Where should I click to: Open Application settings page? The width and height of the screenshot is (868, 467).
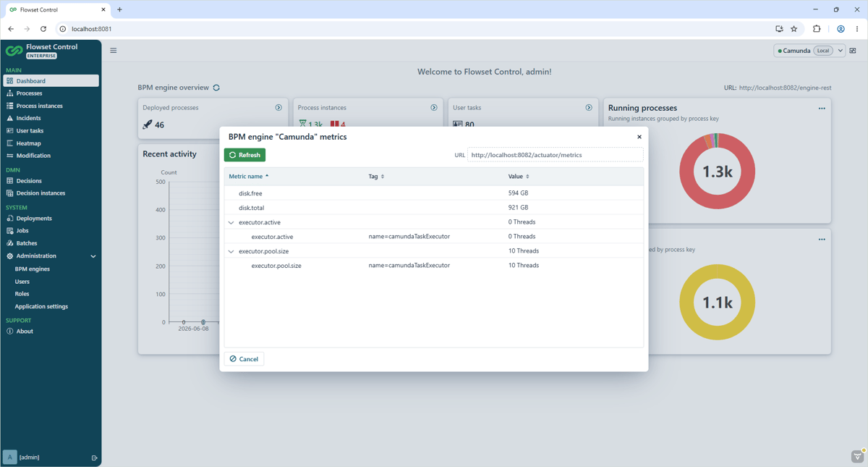[41, 307]
